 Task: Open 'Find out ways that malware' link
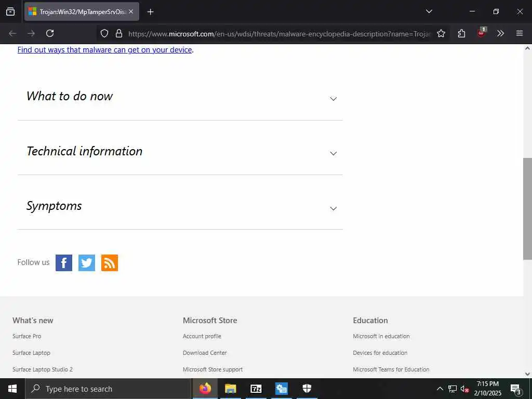point(105,49)
